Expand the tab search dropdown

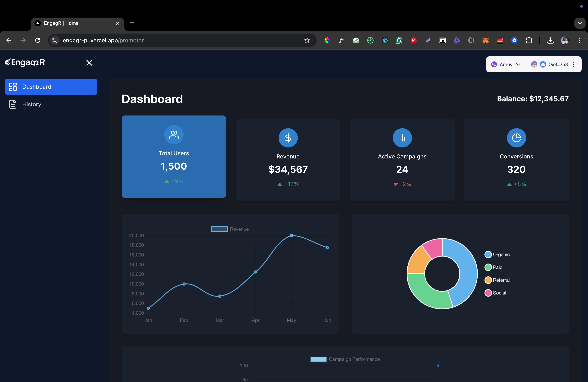pos(580,23)
